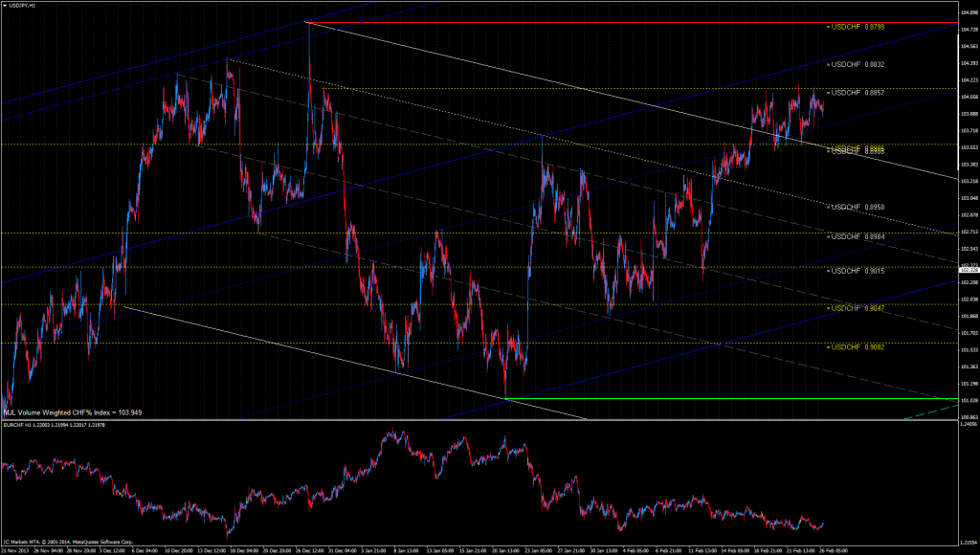Image resolution: width=980 pixels, height=555 pixels.
Task: Select the USDCHF 0.9015 level label
Action: click(857, 271)
